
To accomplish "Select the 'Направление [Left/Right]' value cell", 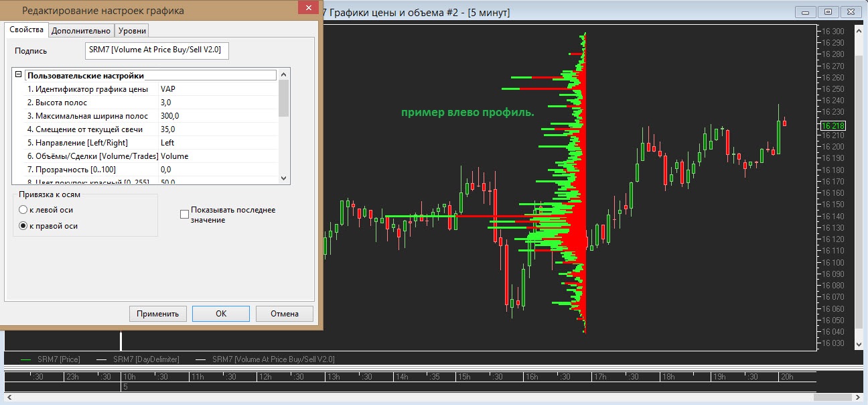I will 217,142.
